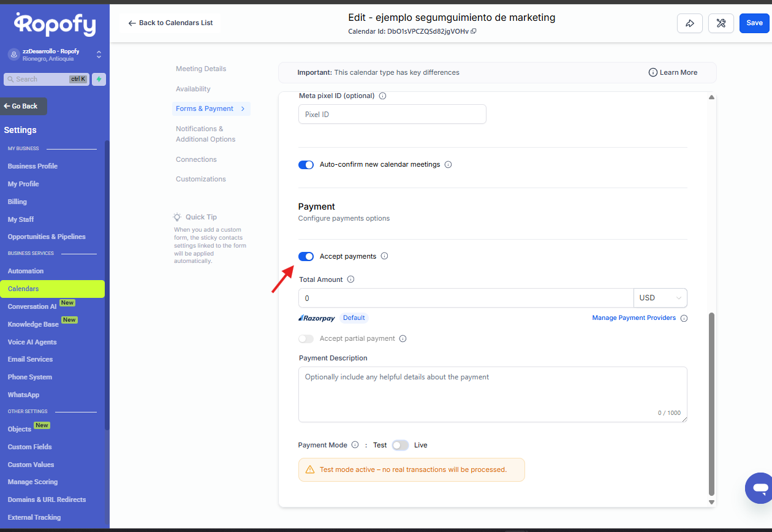Expand the zzDesarrollo - Ropofy account switcher

(x=99, y=55)
